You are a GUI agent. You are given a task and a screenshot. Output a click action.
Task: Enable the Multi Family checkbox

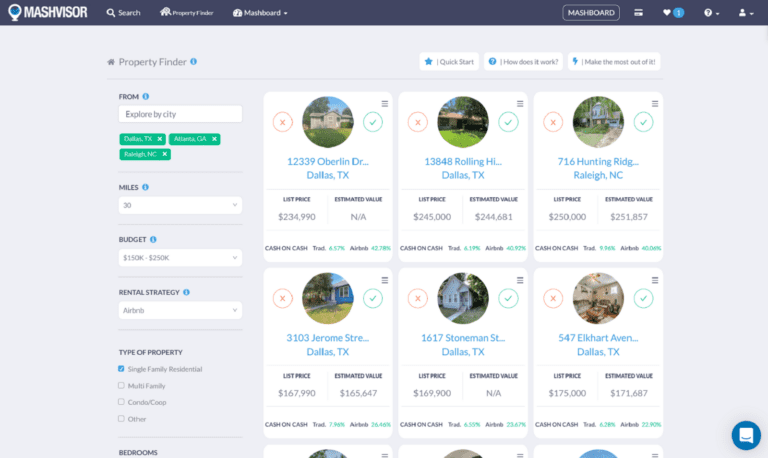pyautogui.click(x=122, y=385)
